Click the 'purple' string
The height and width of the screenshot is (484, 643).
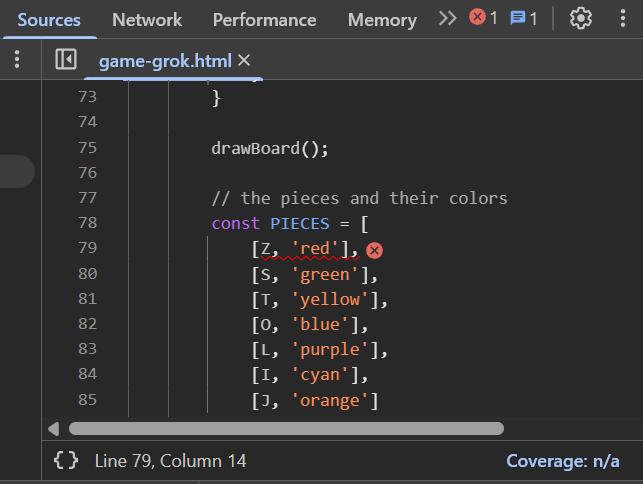330,350
